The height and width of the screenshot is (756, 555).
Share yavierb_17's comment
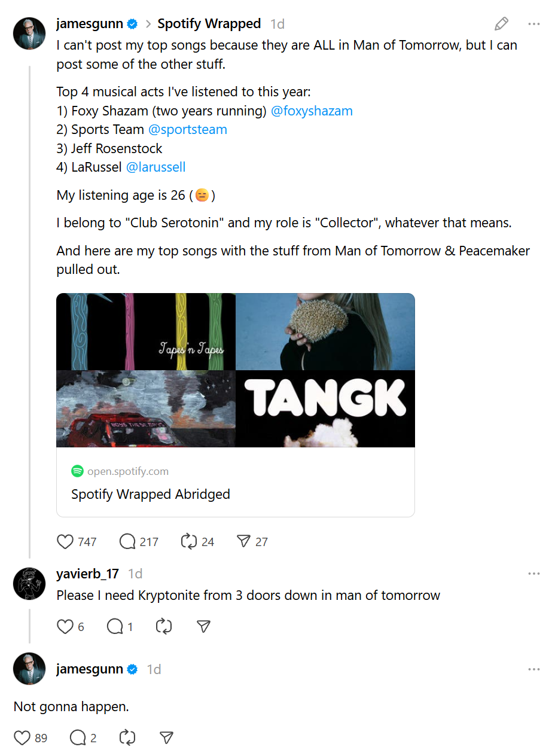pyautogui.click(x=203, y=626)
